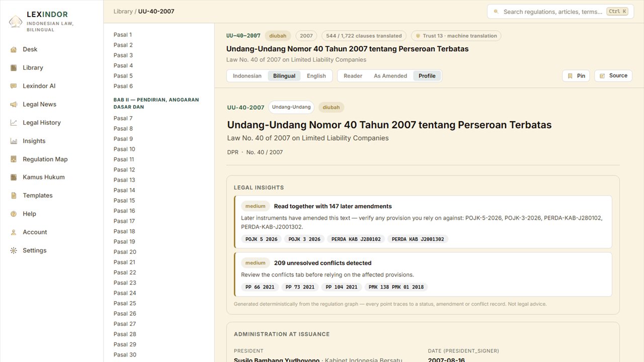Jump to Pasal 27

[x=125, y=324]
